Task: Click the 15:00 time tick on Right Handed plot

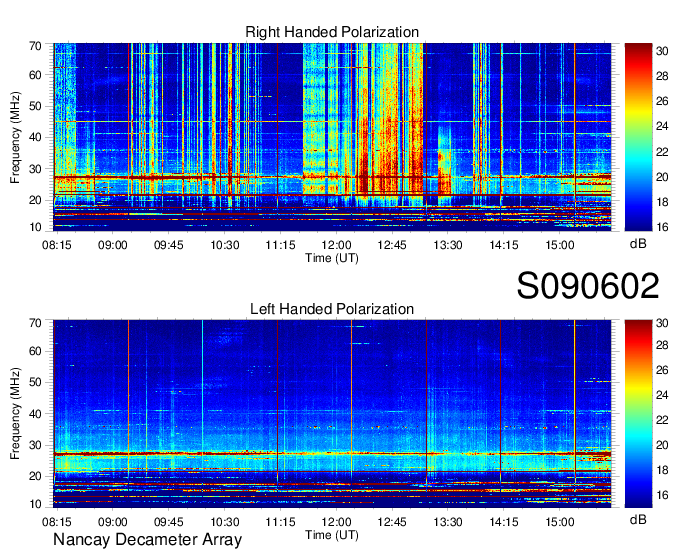Action: [x=560, y=245]
